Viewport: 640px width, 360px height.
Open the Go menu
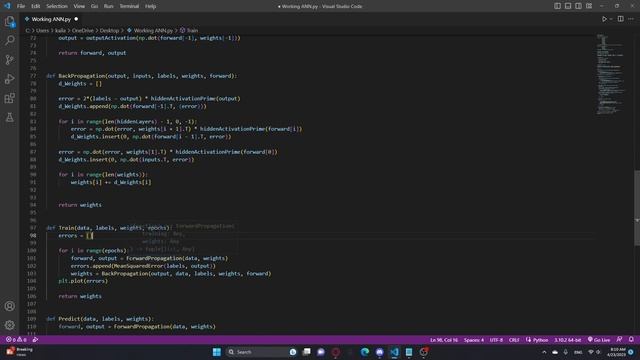pos(94,6)
